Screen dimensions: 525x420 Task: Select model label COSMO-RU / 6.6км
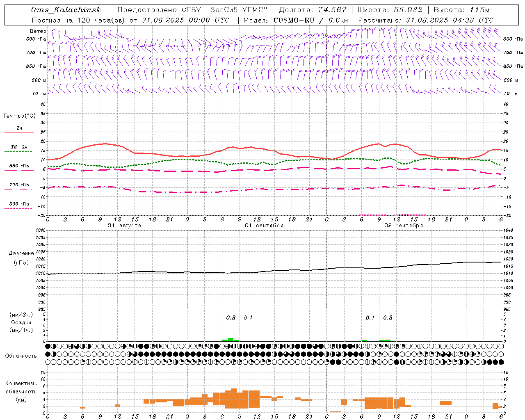(310, 20)
